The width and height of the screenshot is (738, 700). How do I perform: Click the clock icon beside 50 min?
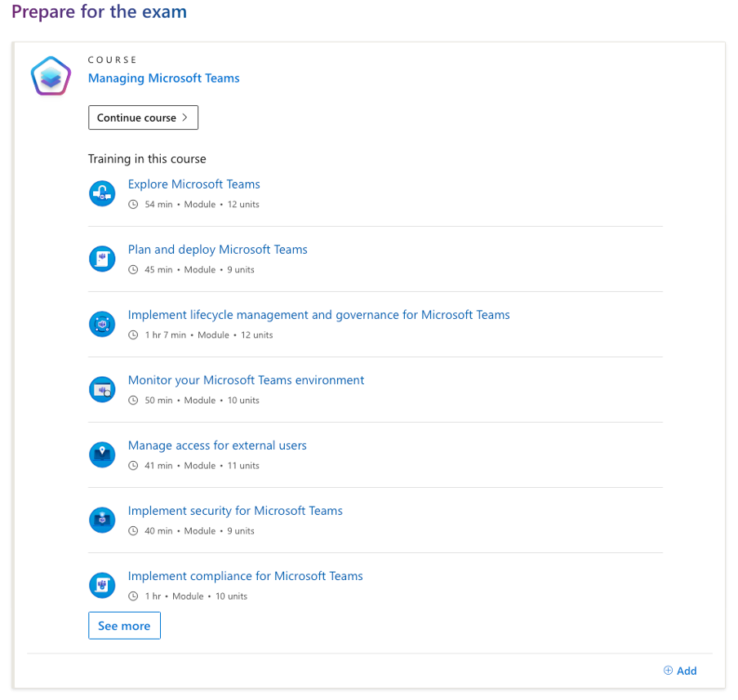[134, 401]
